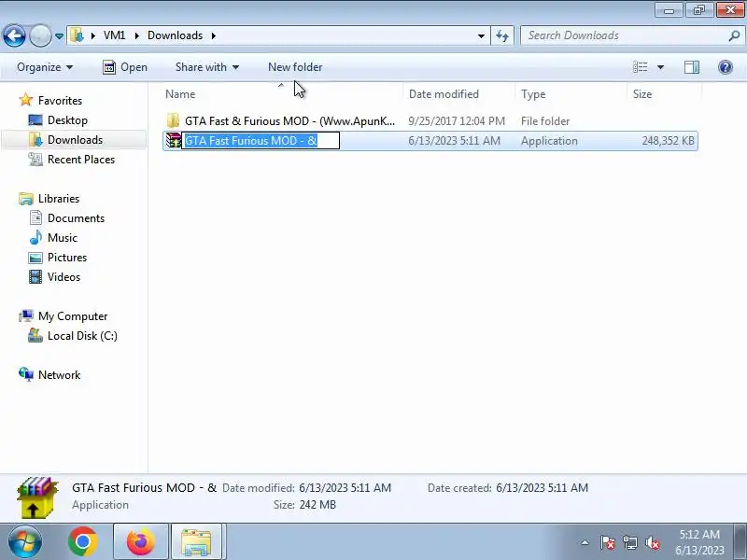Select Favorites in the navigation pane
747x560 pixels.
coord(60,101)
